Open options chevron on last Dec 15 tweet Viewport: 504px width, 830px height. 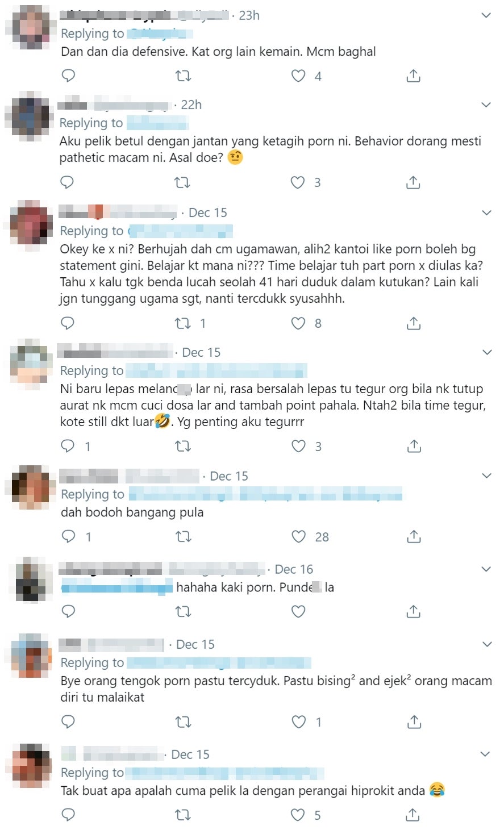(486, 754)
